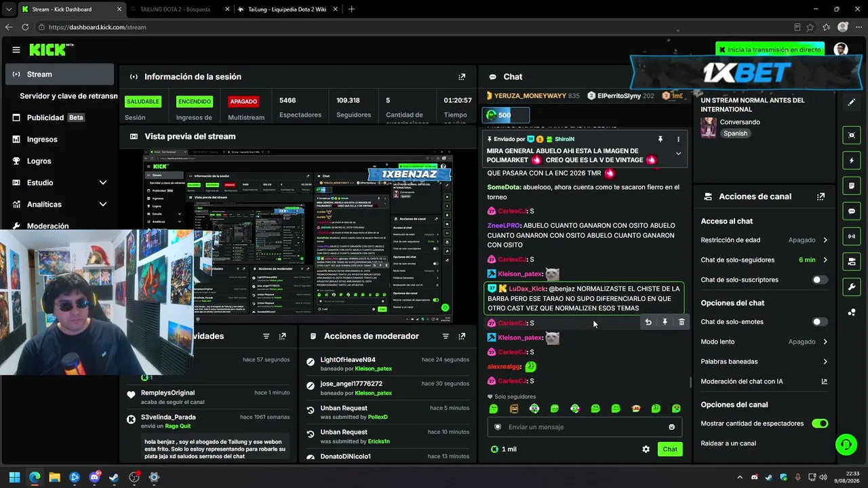
Task: Toggle Chat de solo-suscriptores switch
Action: tap(820, 280)
